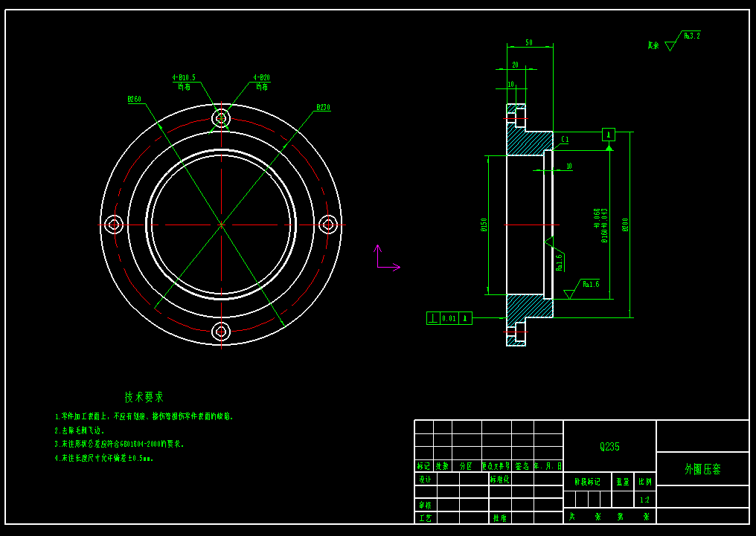This screenshot has width=756, height=536.
Task: Select the 20 flange thickness dimension text
Action: (x=516, y=65)
